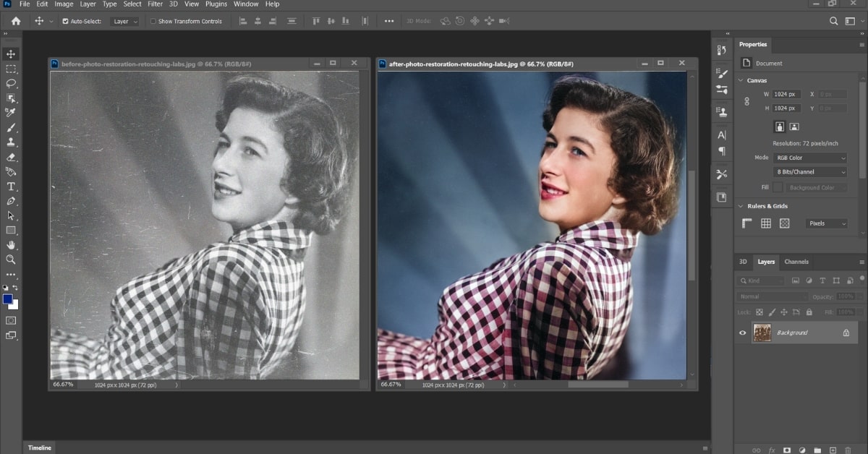868x454 pixels.
Task: Open the Filter menu
Action: click(x=156, y=4)
